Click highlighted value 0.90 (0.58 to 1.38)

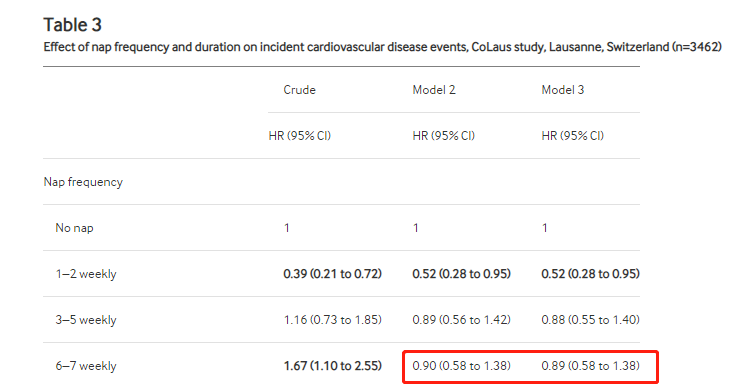tap(462, 366)
